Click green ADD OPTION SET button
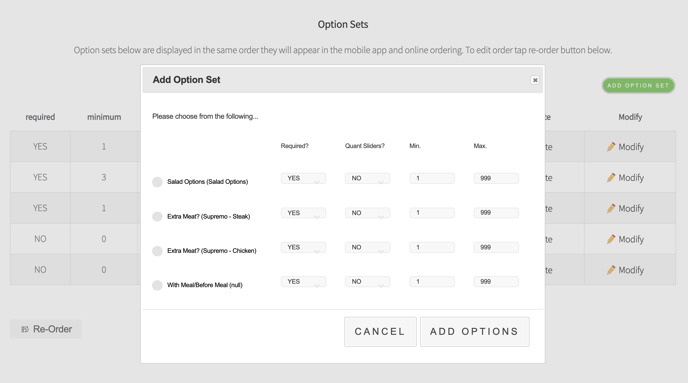Viewport: 688px width, 383px height. click(x=638, y=86)
